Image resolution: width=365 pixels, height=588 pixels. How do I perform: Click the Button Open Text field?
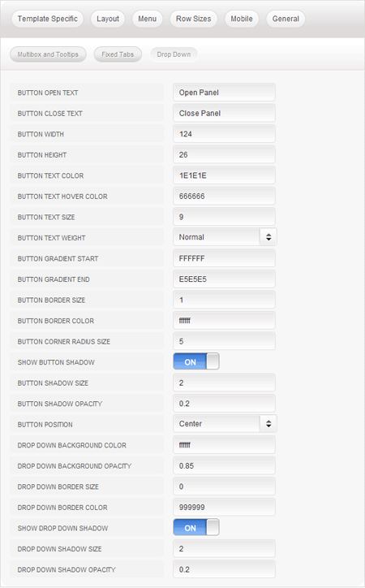224,93
